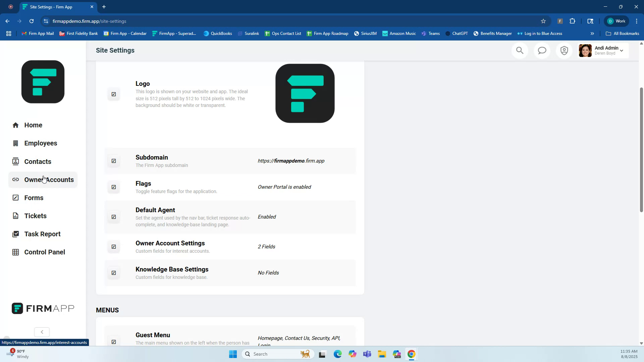This screenshot has width=644, height=362.
Task: Open the chat messages icon in header
Action: coord(542,50)
